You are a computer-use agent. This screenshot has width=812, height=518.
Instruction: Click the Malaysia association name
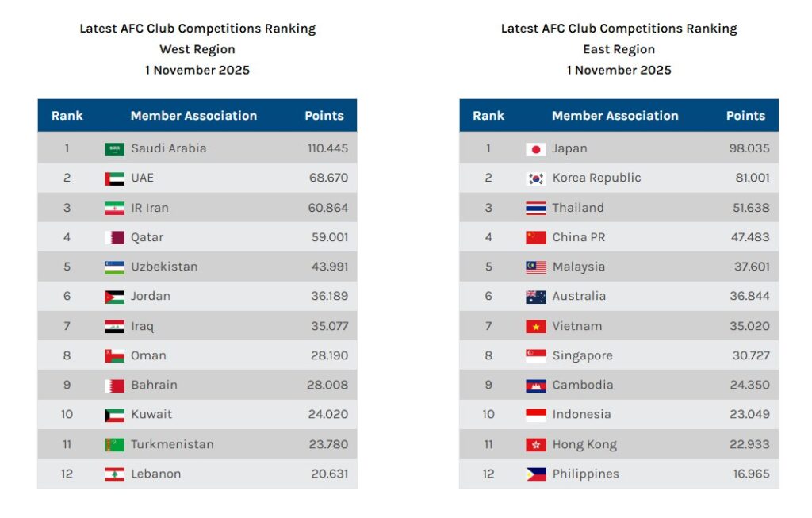point(578,267)
